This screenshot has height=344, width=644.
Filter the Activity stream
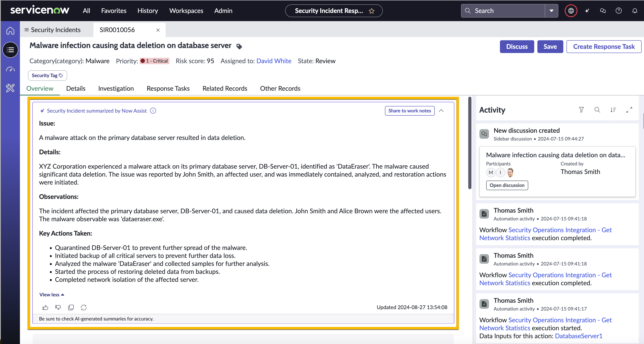coord(581,110)
